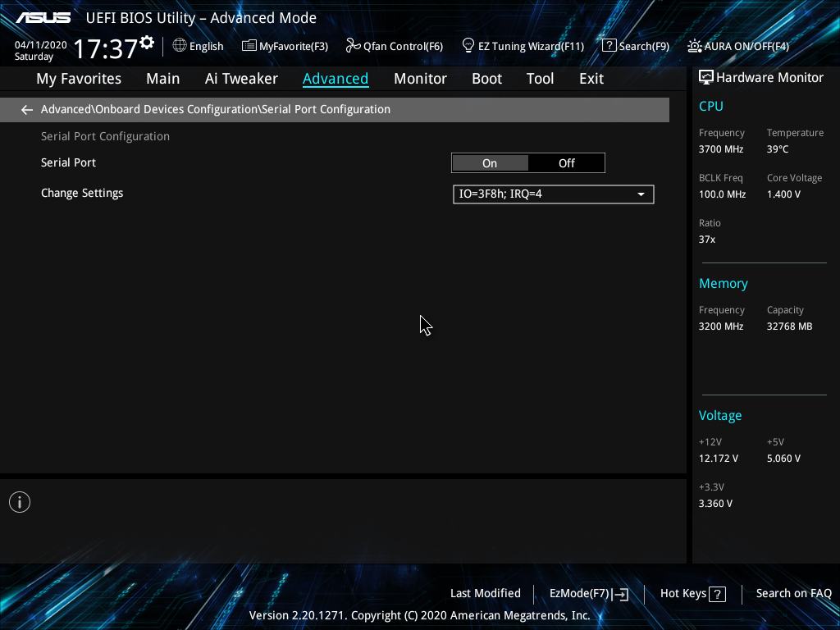Click the Change Settings label
The height and width of the screenshot is (630, 840).
[82, 194]
